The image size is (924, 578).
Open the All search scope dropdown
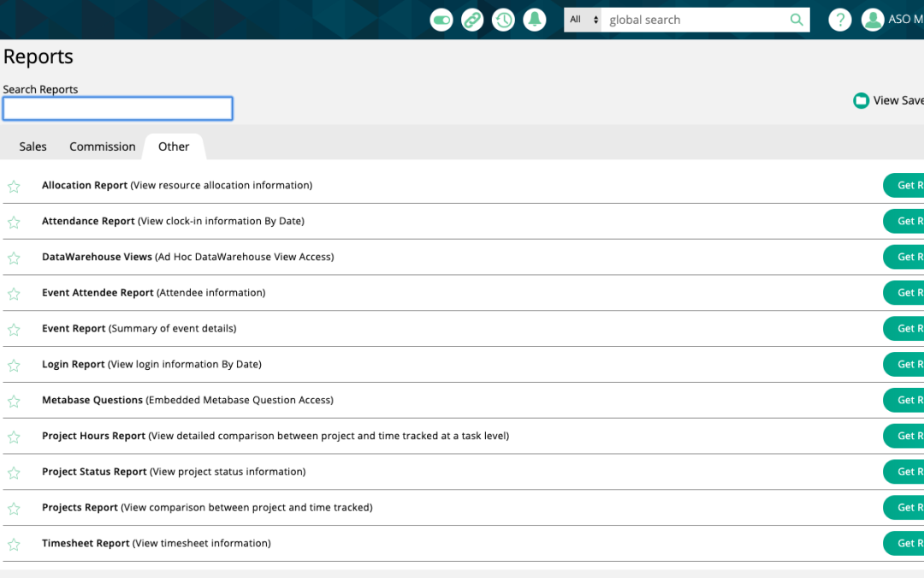[x=583, y=20]
